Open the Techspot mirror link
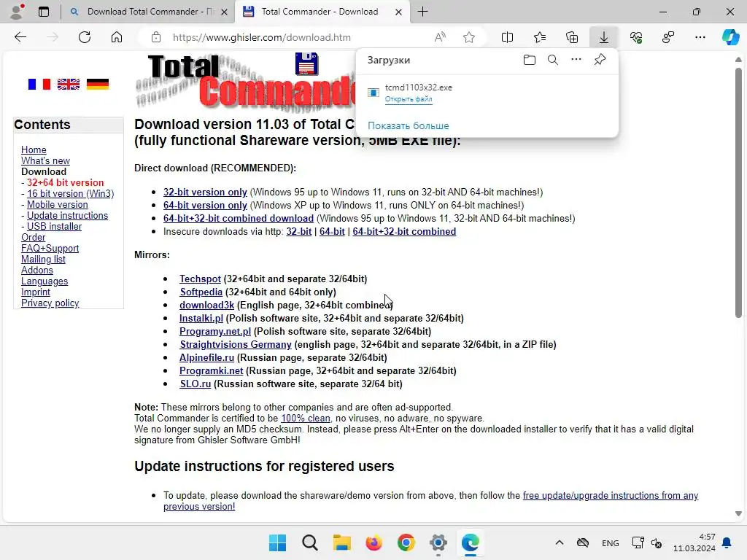This screenshot has width=747, height=560. (x=200, y=279)
